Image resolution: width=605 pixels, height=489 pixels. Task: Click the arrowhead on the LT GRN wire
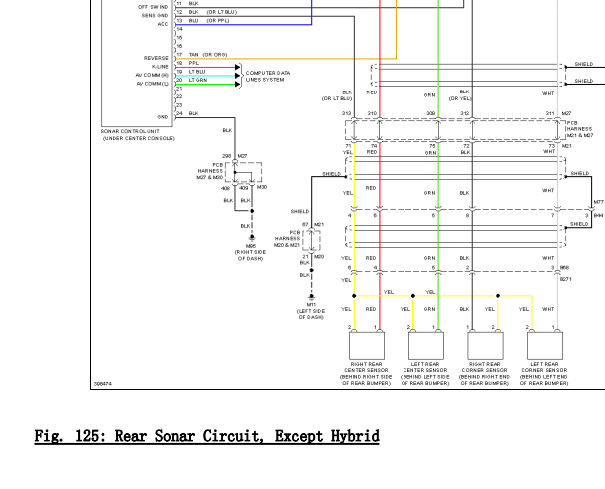[238, 84]
